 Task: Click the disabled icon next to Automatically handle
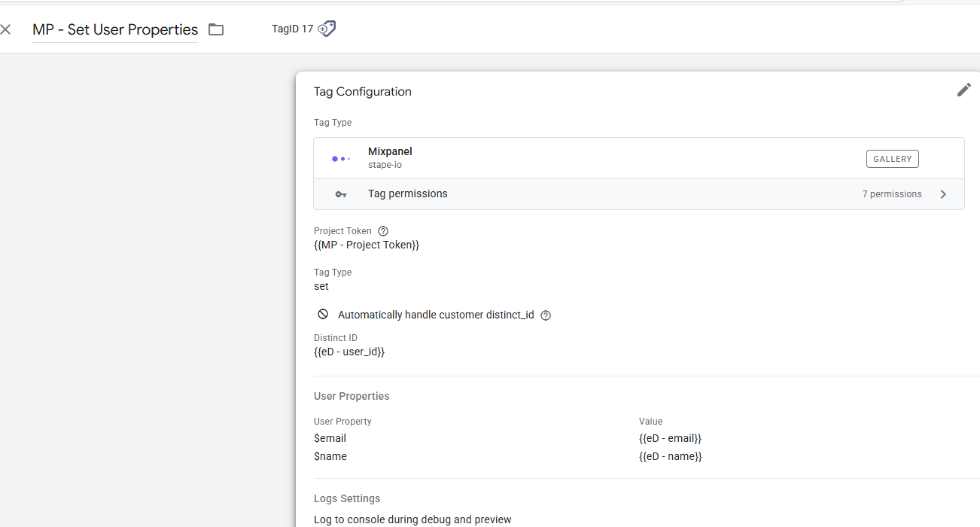(323, 315)
